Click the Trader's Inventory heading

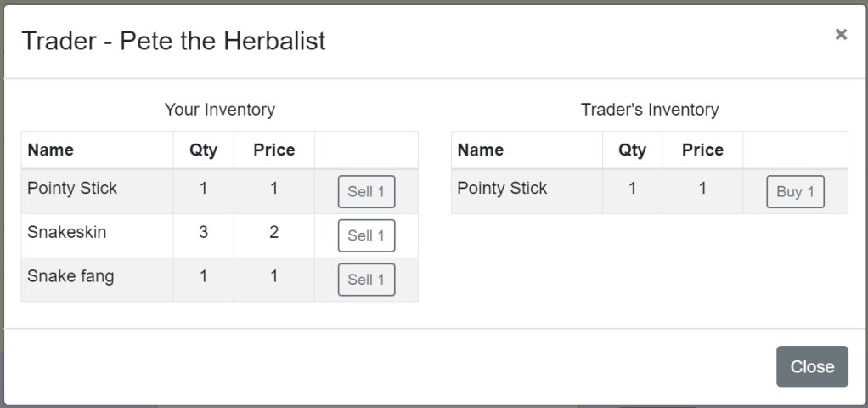point(649,110)
